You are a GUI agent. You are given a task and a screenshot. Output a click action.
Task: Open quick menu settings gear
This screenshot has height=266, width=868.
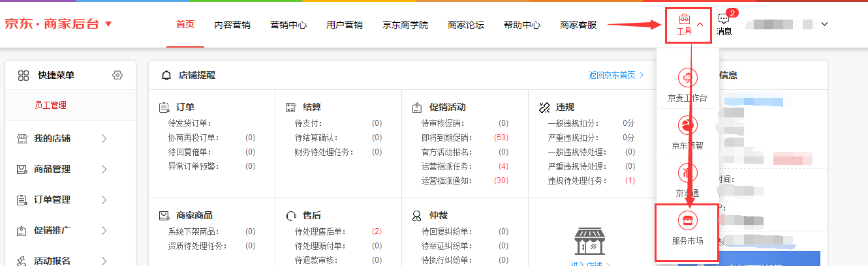click(x=117, y=75)
